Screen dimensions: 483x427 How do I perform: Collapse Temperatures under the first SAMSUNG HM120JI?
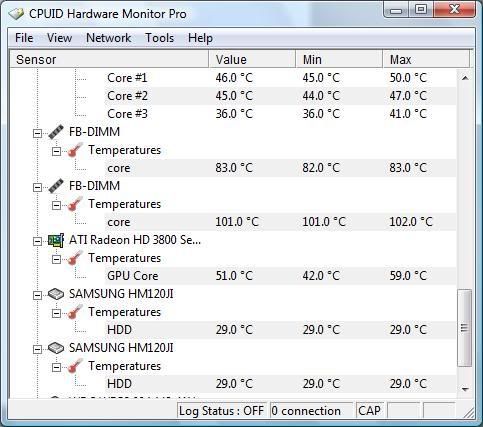56,313
